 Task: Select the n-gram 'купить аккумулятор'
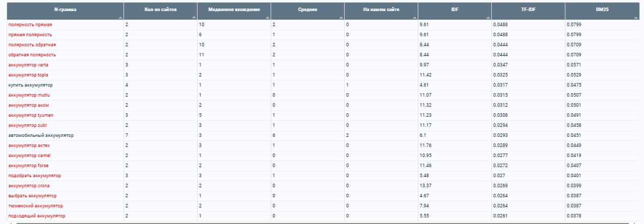[x=30, y=85]
